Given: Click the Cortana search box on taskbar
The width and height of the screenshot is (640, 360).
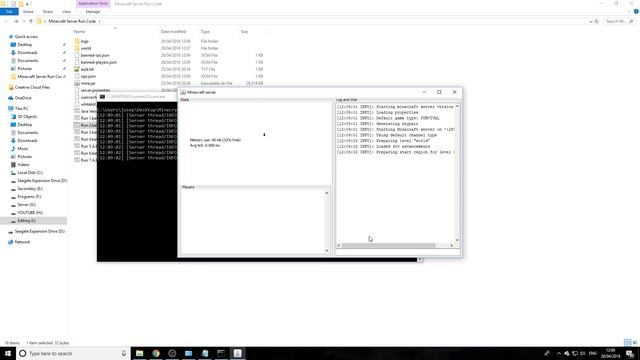Looking at the screenshot, I should click(73, 353).
